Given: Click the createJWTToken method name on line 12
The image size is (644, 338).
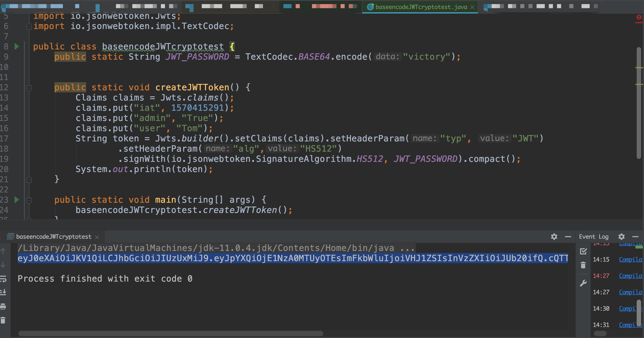Looking at the screenshot, I should 192,87.
